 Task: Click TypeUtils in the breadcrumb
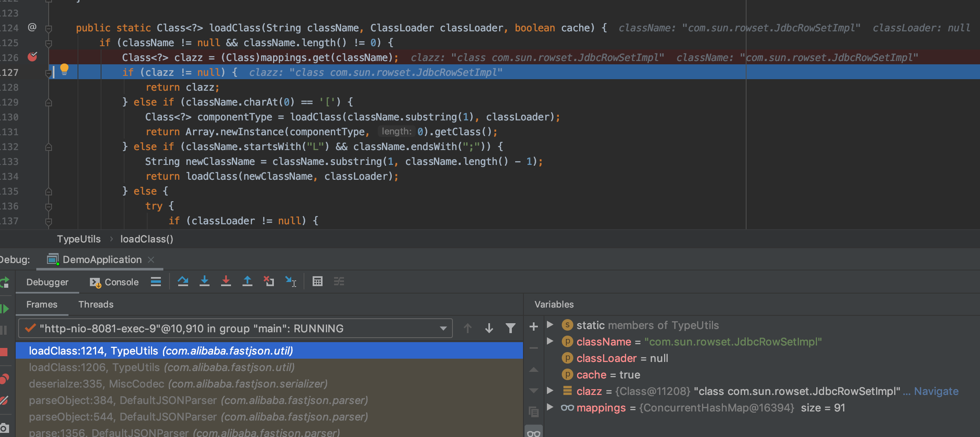(x=79, y=239)
